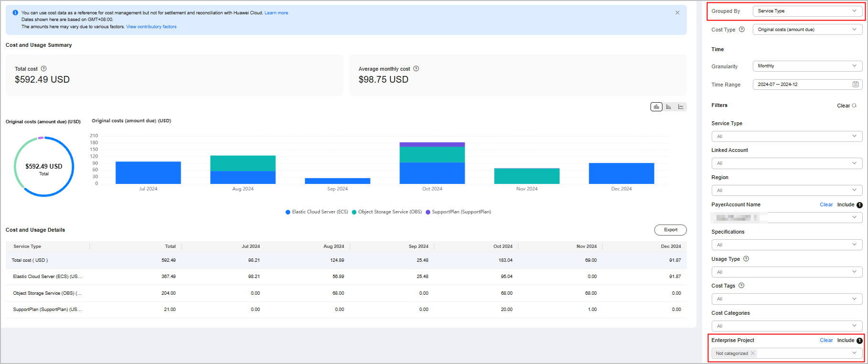The width and height of the screenshot is (868, 364).
Task: Toggle Object Storage Service legend series
Action: tap(387, 212)
